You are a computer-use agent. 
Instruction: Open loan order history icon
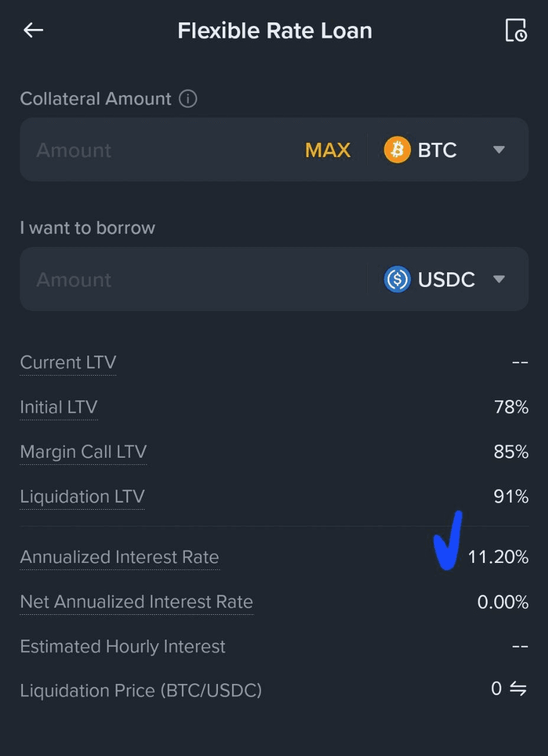516,31
